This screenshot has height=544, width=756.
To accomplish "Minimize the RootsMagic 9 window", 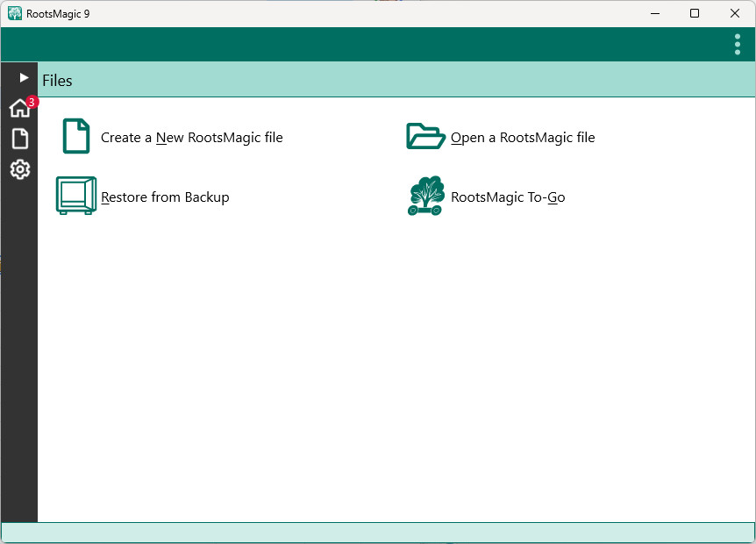I will click(653, 13).
